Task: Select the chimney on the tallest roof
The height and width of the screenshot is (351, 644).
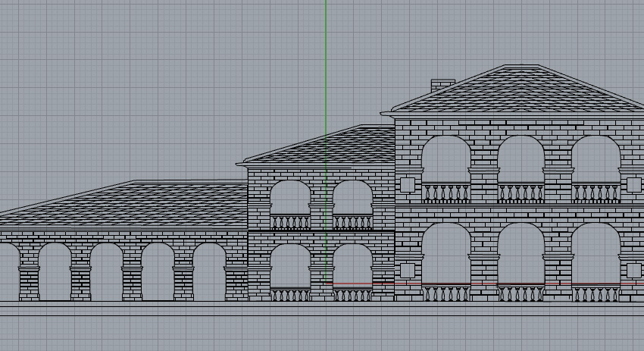Action: point(442,86)
